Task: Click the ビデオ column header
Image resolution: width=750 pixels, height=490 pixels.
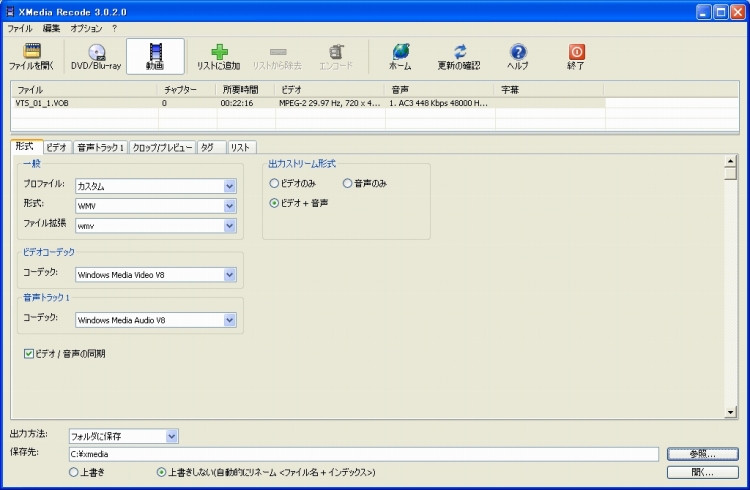Action: (330, 89)
